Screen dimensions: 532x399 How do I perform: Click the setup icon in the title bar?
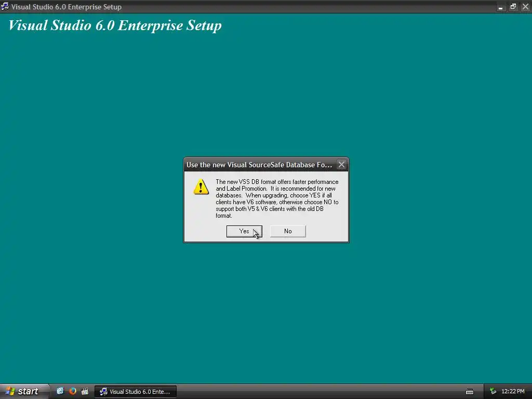(5, 7)
